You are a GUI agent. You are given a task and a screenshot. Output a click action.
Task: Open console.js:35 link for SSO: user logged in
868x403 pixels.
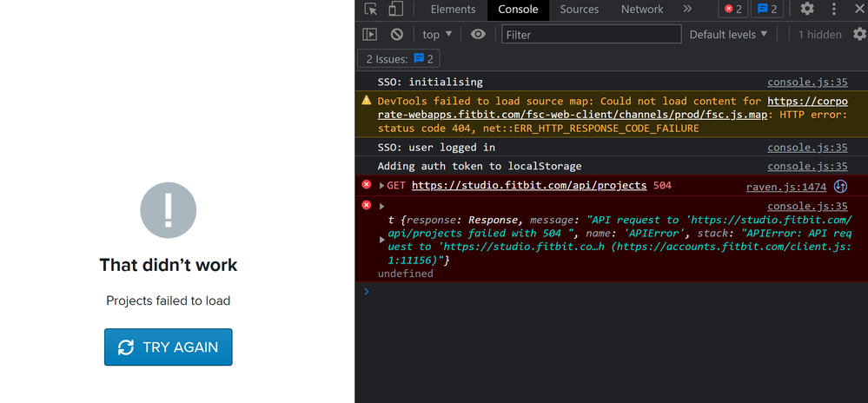point(807,148)
